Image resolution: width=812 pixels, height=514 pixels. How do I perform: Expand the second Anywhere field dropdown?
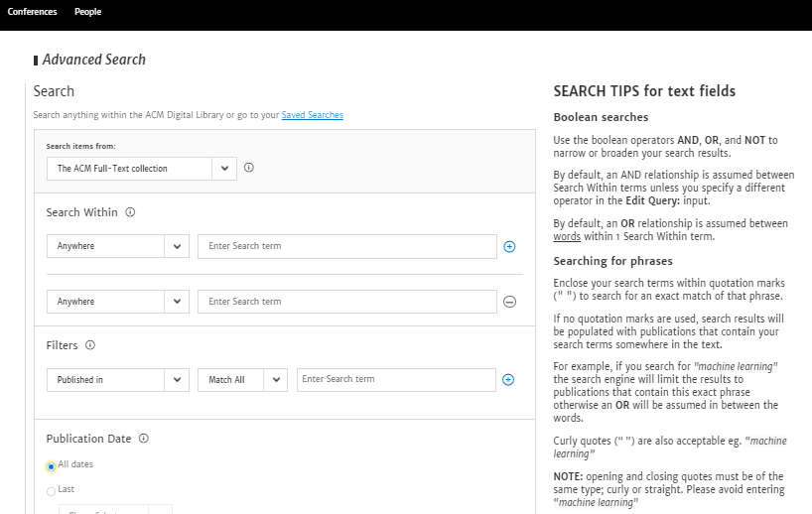pyautogui.click(x=117, y=302)
